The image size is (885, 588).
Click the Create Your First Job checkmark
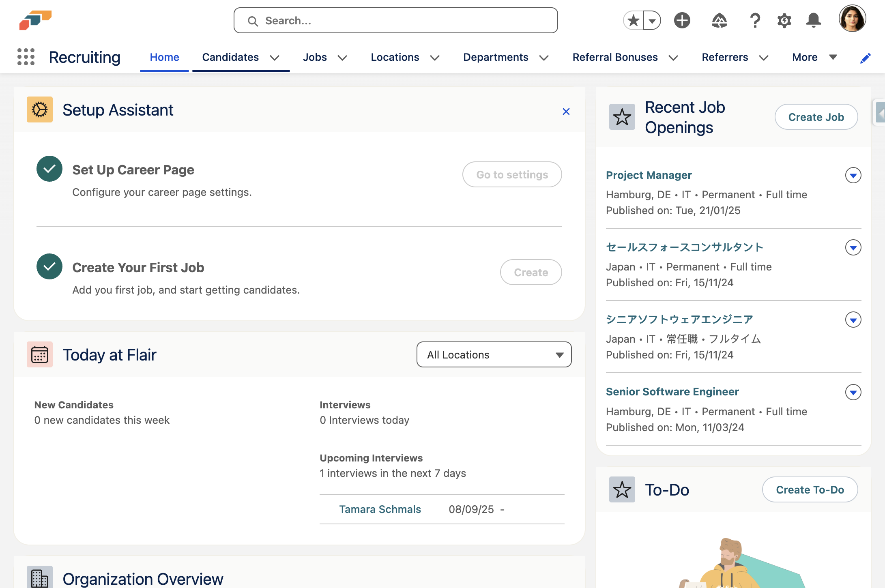49,266
